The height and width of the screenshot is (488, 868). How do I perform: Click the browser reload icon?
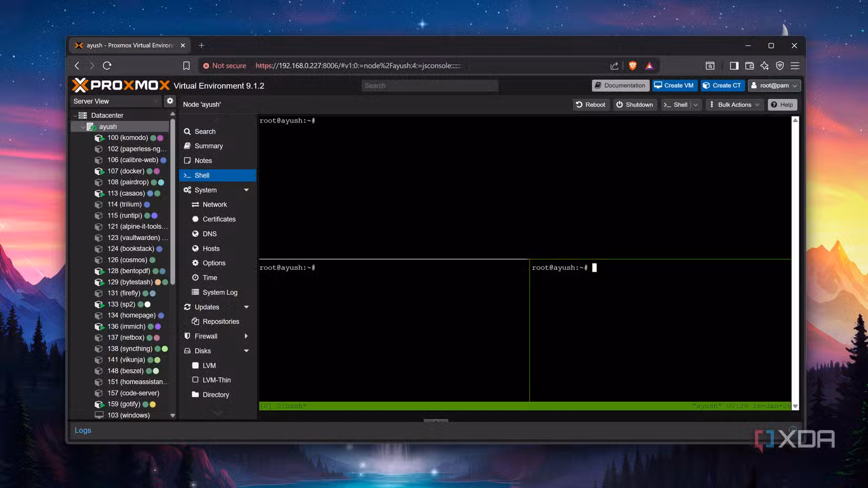click(x=107, y=66)
